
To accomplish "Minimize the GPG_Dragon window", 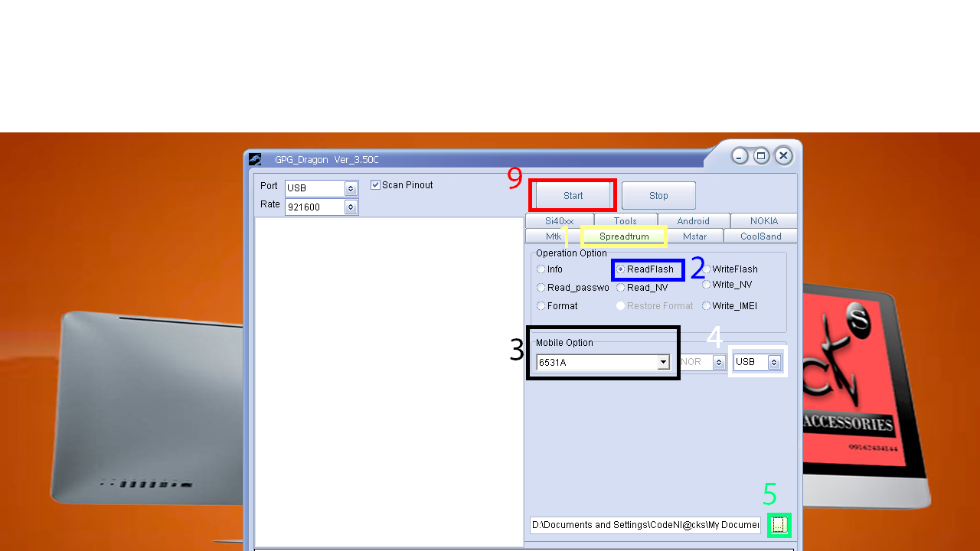I will [740, 156].
